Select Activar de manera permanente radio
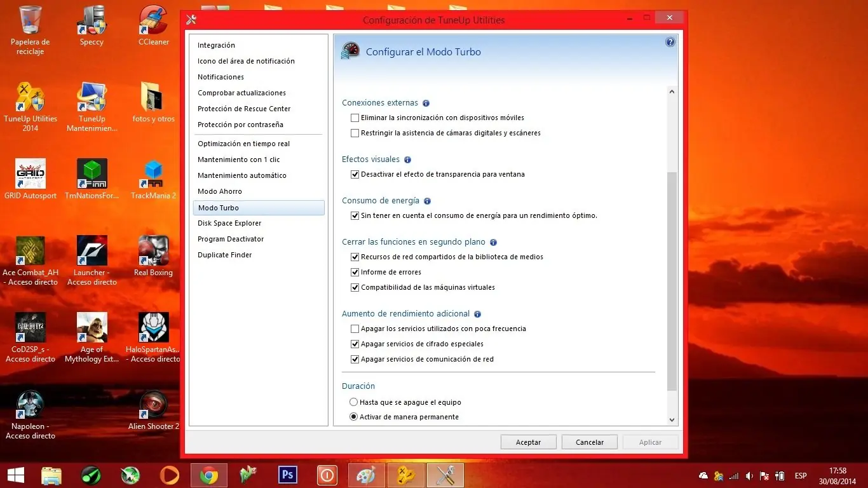Viewport: 868px width, 488px height. (354, 417)
